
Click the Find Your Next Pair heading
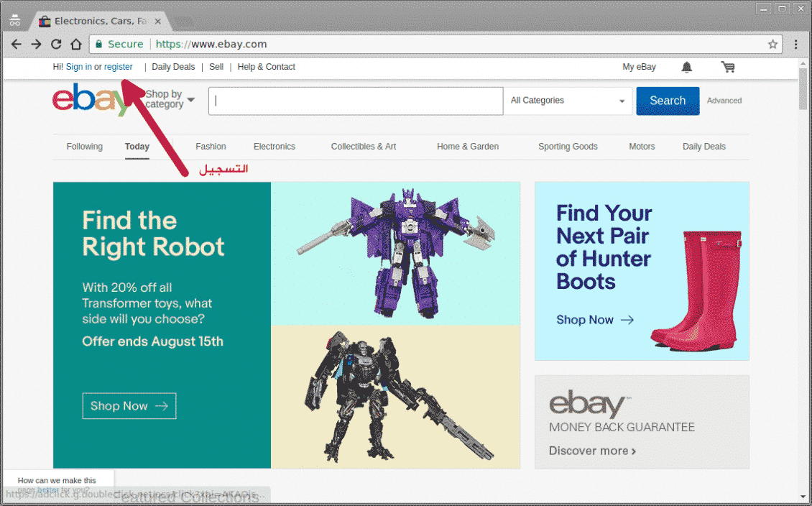coord(604,247)
